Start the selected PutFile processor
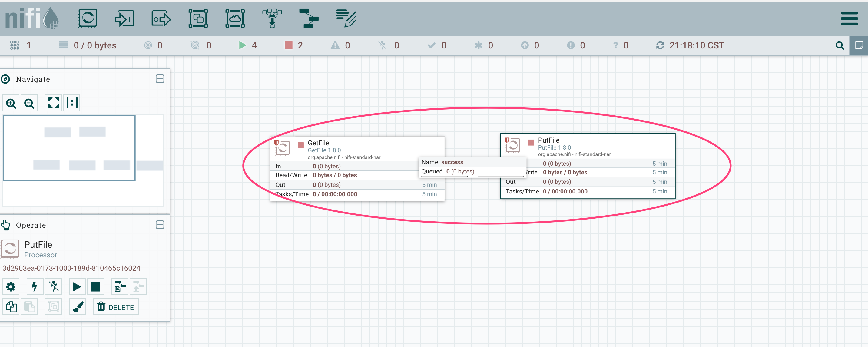Viewport: 868px width, 347px height. (77, 287)
